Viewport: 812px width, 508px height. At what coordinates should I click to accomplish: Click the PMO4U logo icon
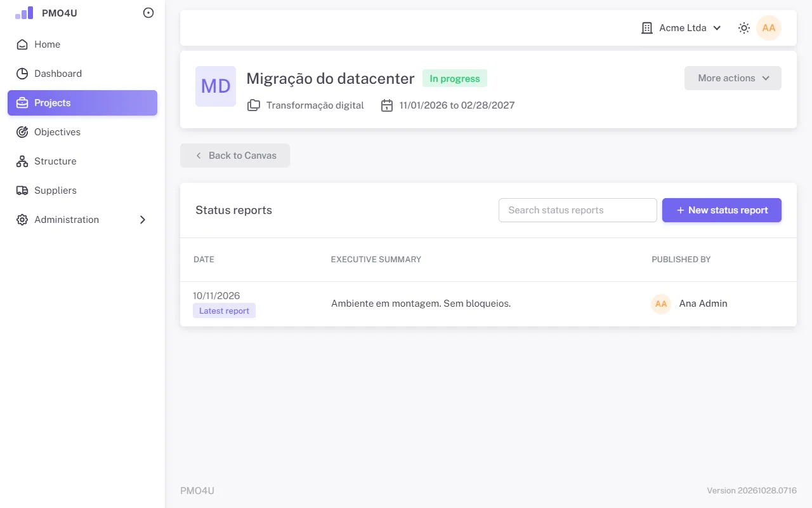pyautogui.click(x=24, y=13)
